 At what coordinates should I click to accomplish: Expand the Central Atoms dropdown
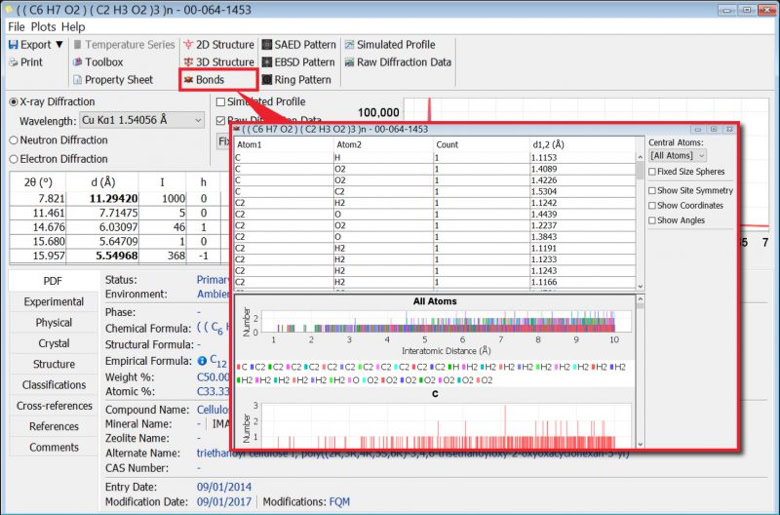pos(672,156)
